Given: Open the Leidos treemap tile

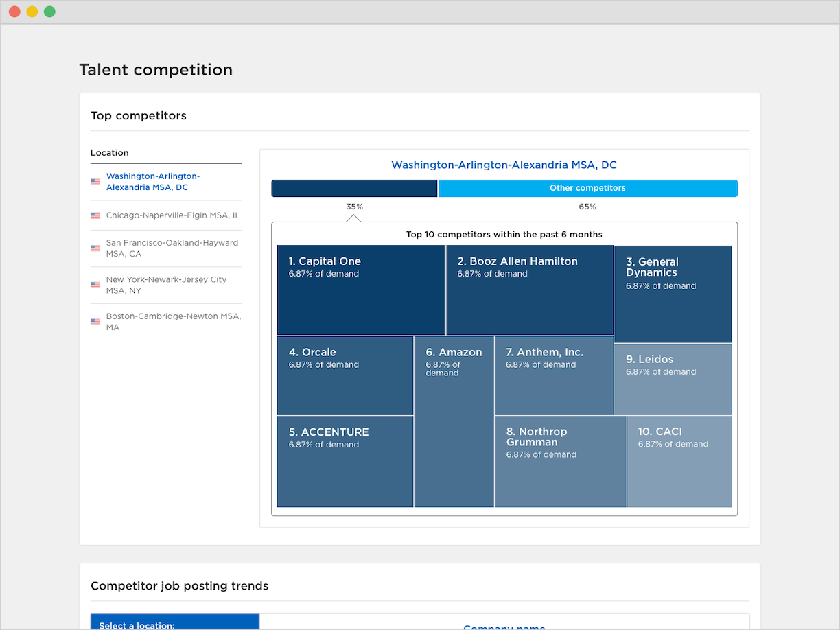Looking at the screenshot, I should point(673,380).
